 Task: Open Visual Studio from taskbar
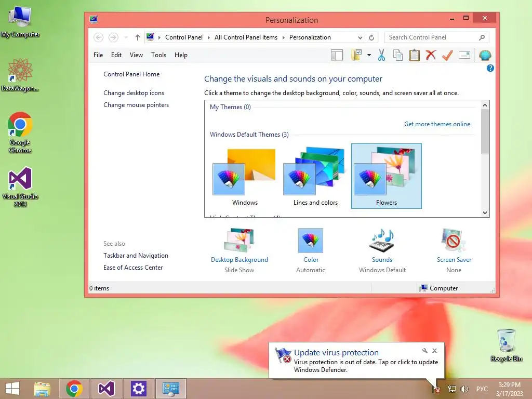coord(106,389)
